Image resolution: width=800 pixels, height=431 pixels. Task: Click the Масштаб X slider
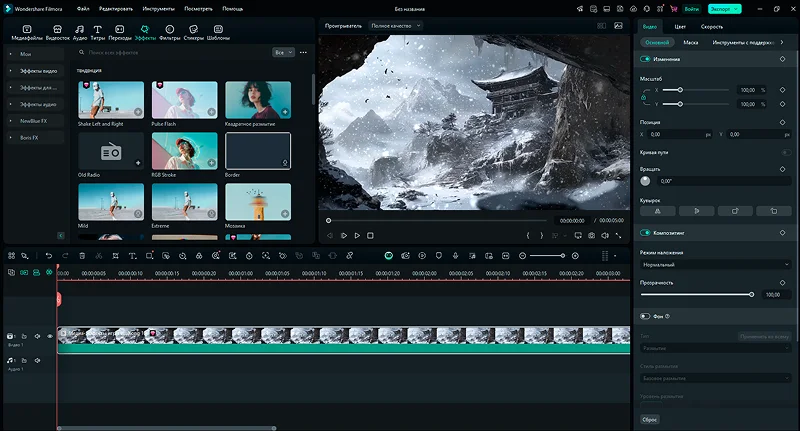click(696, 90)
